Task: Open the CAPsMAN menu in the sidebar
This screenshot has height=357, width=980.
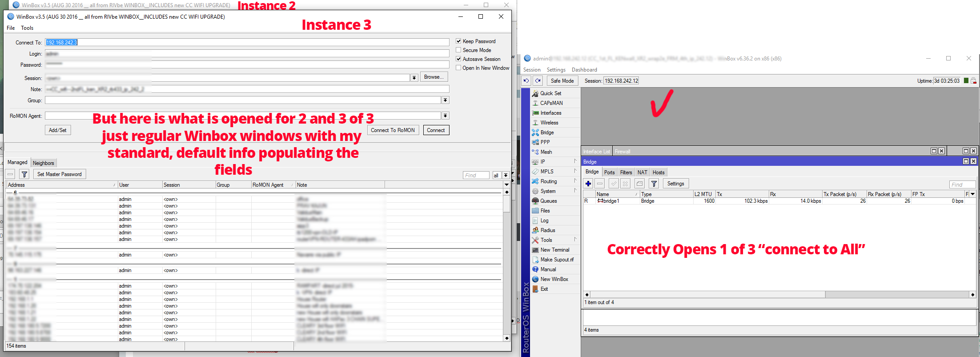Action: [551, 103]
